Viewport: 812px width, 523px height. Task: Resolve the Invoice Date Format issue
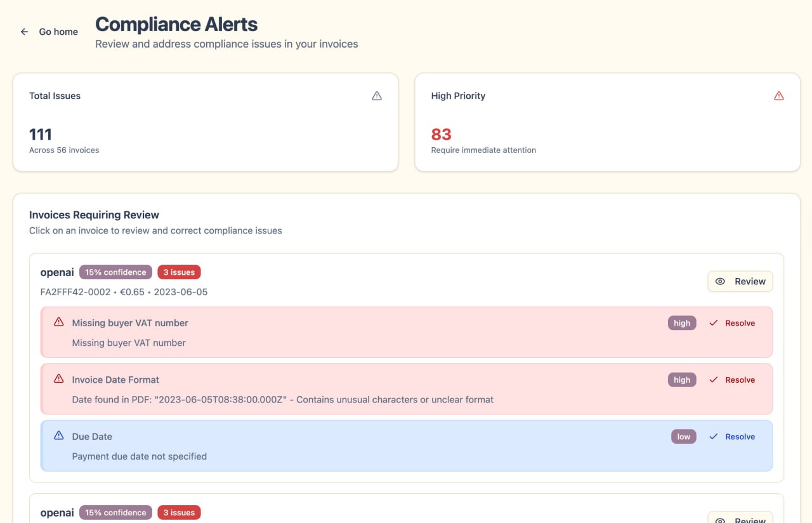click(x=732, y=380)
